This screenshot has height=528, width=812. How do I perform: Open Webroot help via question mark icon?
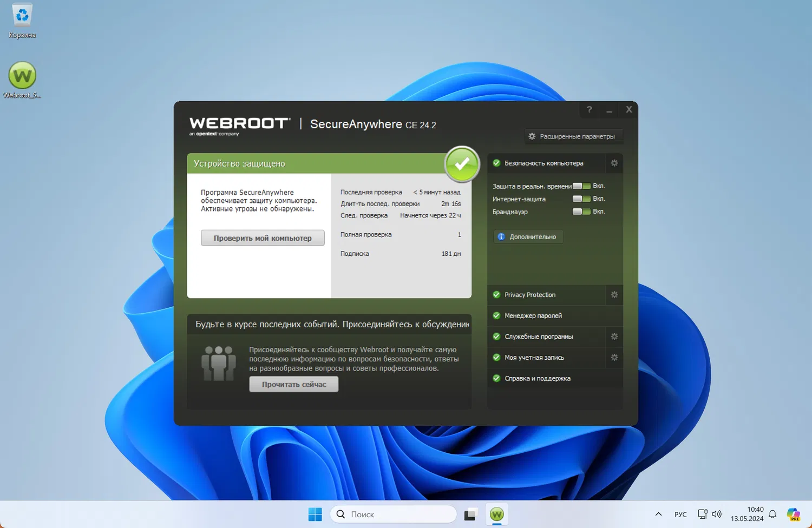[589, 109]
